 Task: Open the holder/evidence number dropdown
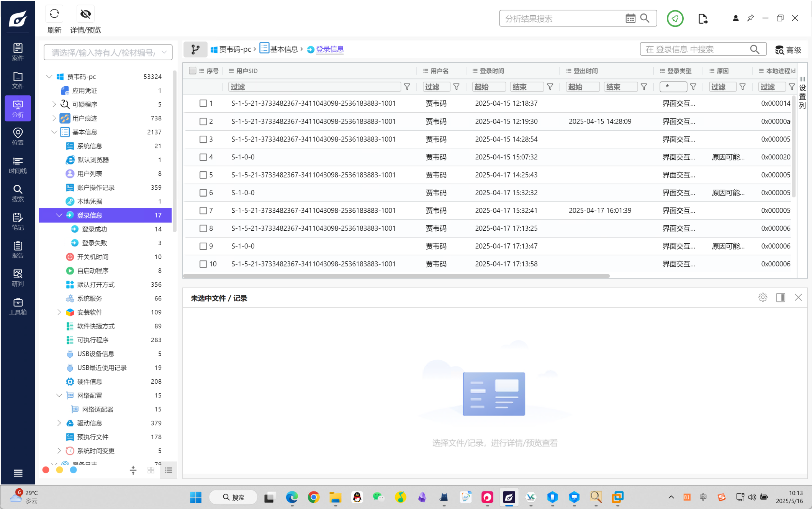click(x=164, y=52)
